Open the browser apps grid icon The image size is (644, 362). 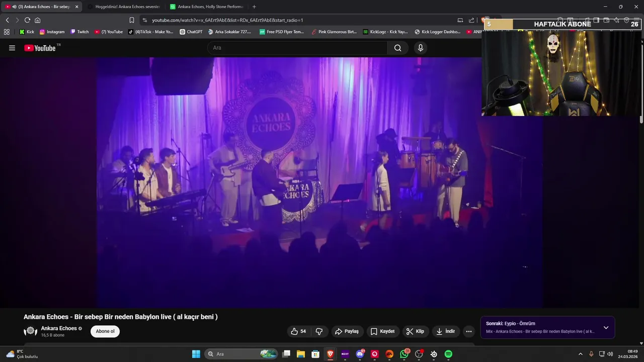(7, 32)
